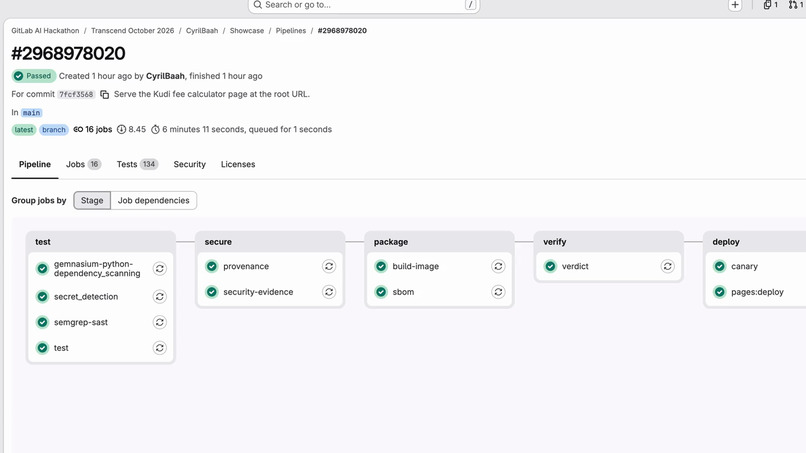Image resolution: width=806 pixels, height=453 pixels.
Task: Open the build-image job
Action: pyautogui.click(x=415, y=266)
